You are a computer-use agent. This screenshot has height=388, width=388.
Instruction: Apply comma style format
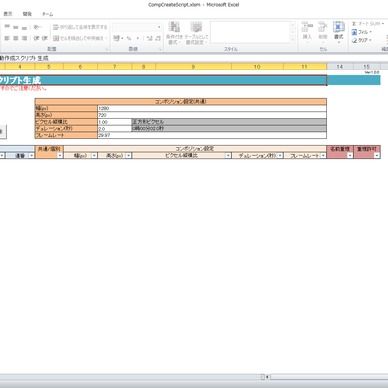pos(138,38)
